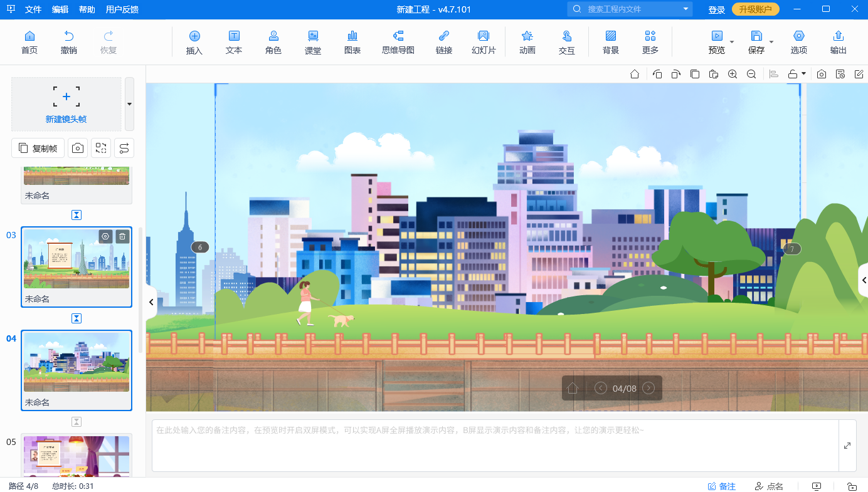Click the 预览 preview button
Image resolution: width=868 pixels, height=492 pixels.
(716, 41)
